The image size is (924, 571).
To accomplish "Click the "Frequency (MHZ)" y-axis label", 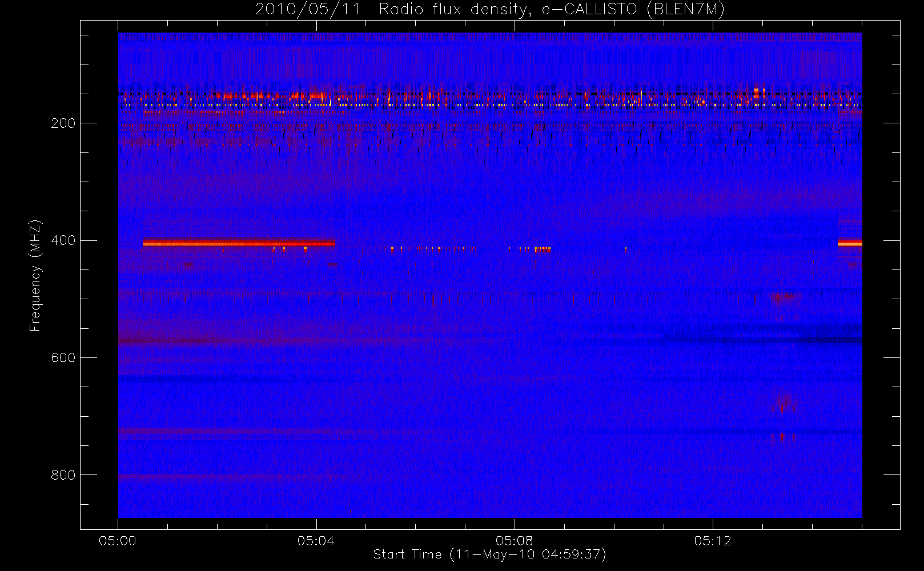I will pyautogui.click(x=35, y=275).
